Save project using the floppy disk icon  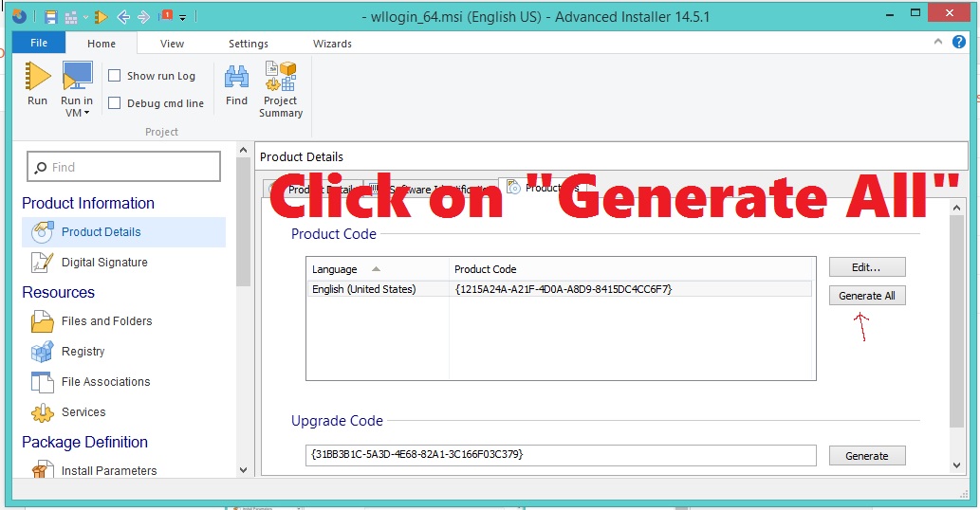(x=50, y=17)
